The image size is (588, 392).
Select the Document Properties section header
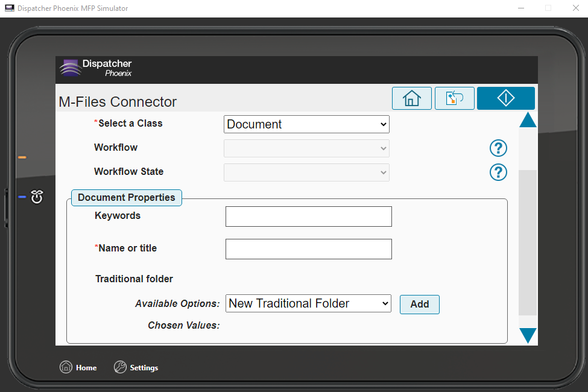(127, 198)
